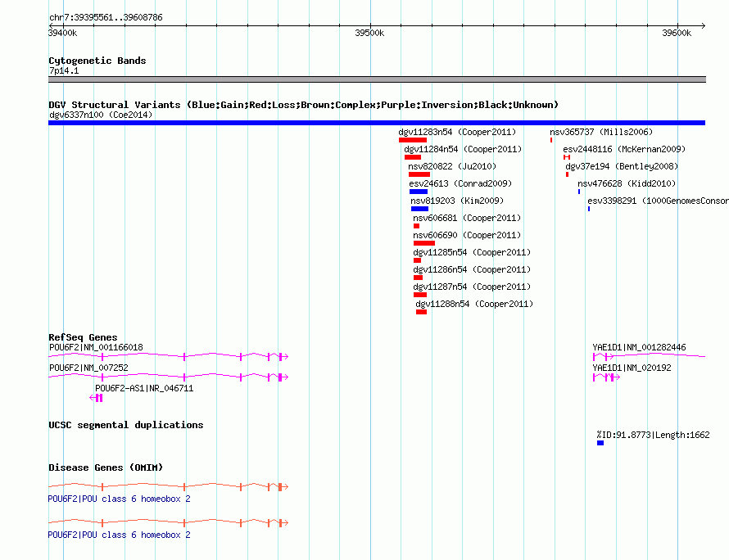Select esv24613 (Conrad2009) gain variant label

click(460, 183)
